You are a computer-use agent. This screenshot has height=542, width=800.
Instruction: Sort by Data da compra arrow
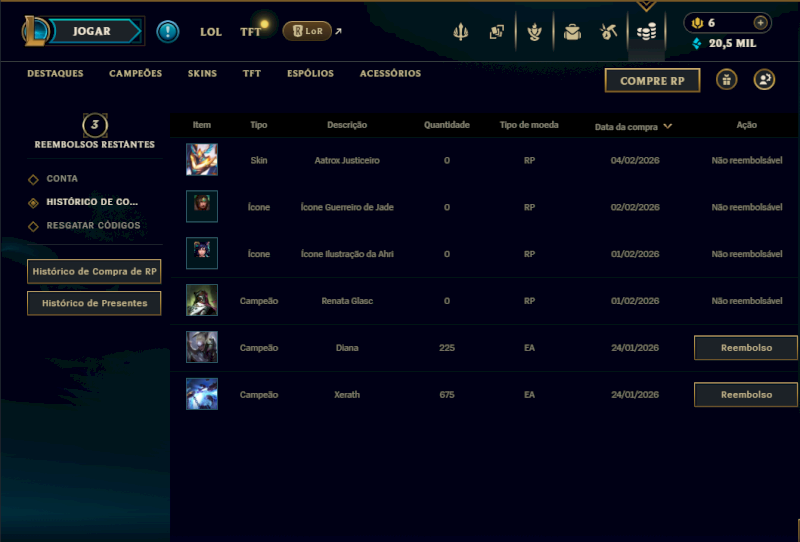[668, 126]
